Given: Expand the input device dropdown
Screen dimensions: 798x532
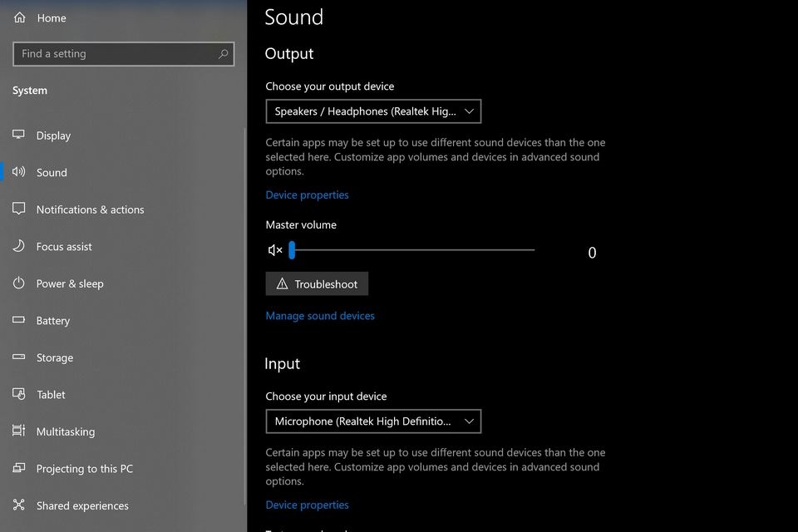Looking at the screenshot, I should 372,421.
